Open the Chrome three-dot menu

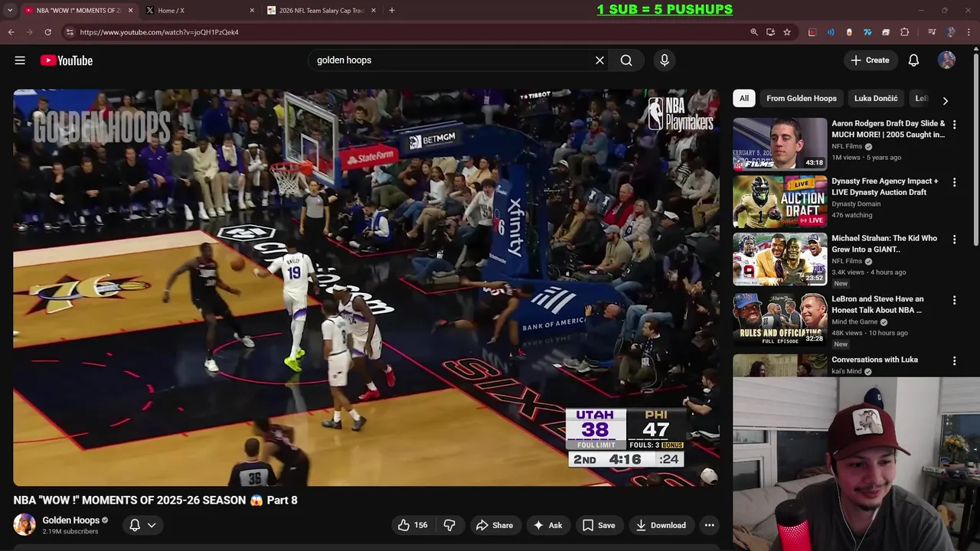point(969,32)
